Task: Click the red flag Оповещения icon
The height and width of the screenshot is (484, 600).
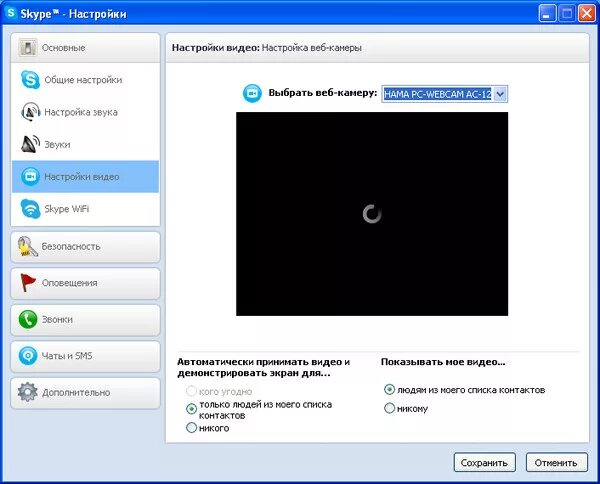Action: (x=28, y=283)
